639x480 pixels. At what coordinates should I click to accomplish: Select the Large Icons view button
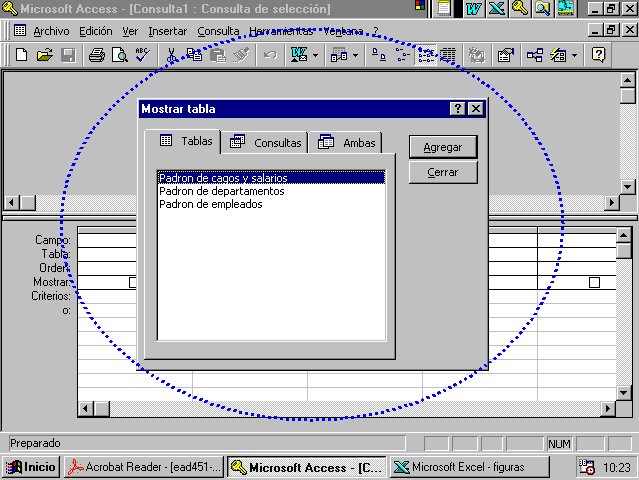tap(379, 55)
